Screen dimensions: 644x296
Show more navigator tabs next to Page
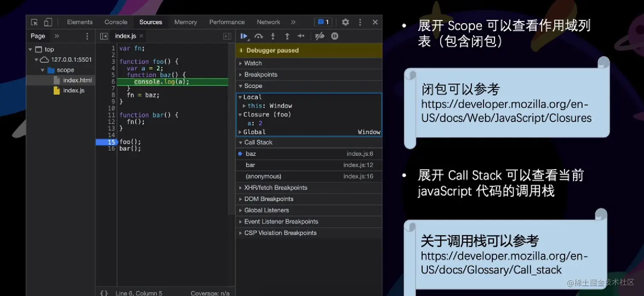57,36
